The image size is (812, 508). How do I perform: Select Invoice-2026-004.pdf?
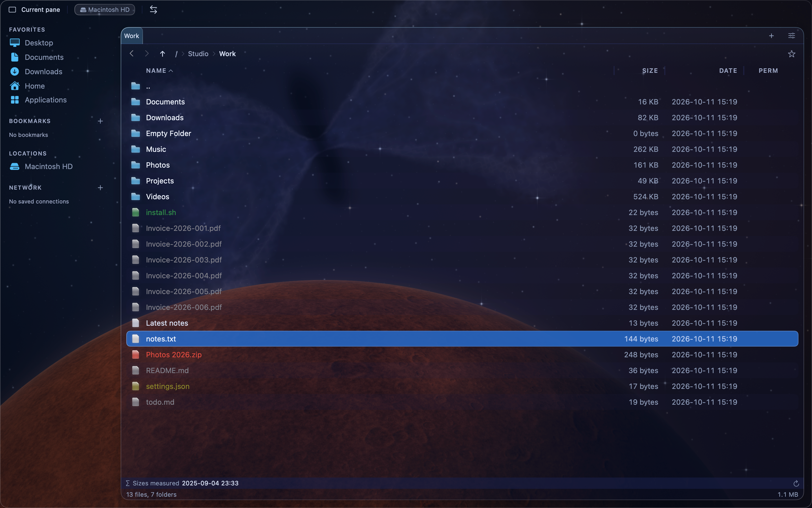(462, 275)
